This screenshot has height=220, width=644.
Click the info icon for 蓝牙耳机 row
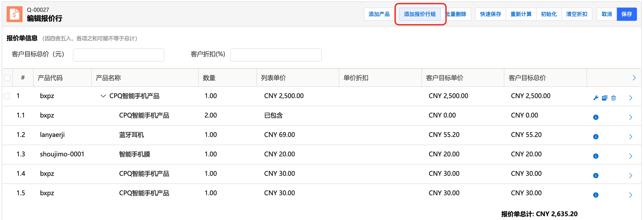tap(596, 137)
